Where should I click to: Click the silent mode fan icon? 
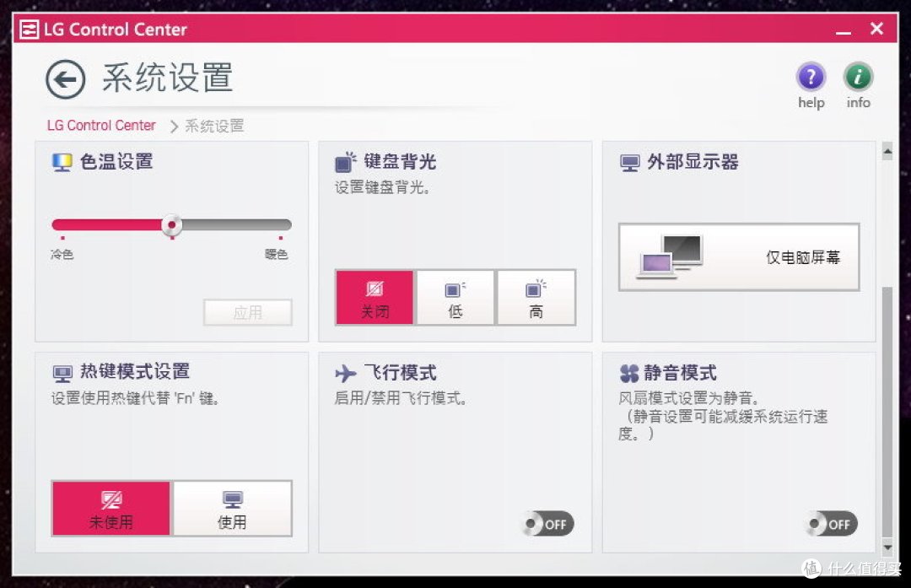click(628, 373)
